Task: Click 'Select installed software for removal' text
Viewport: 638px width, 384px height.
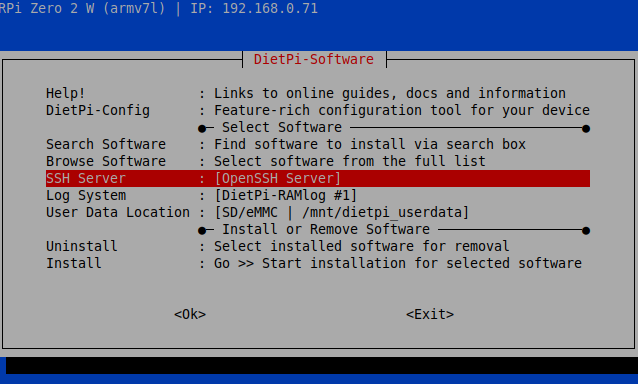Action: tap(362, 247)
